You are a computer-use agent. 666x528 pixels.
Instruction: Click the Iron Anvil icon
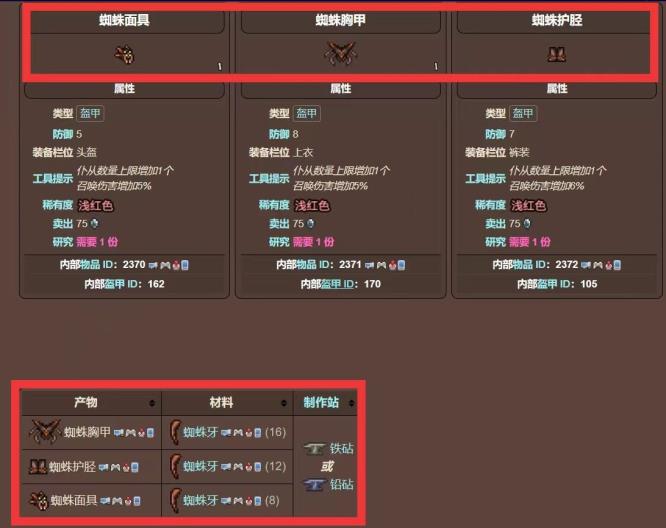pos(315,449)
